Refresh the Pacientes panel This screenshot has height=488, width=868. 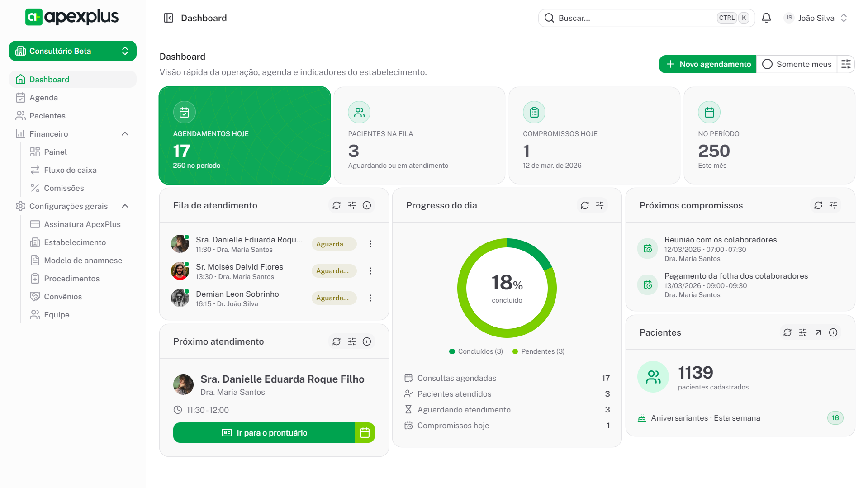(787, 332)
